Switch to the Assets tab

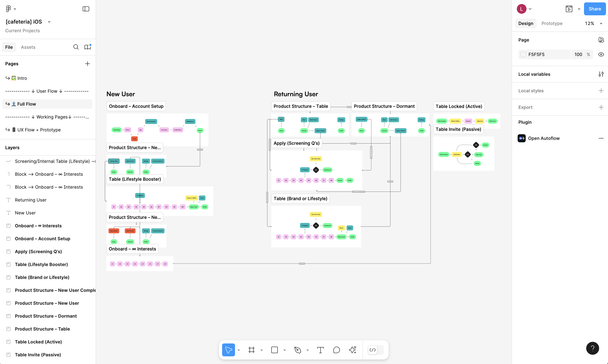pos(28,47)
